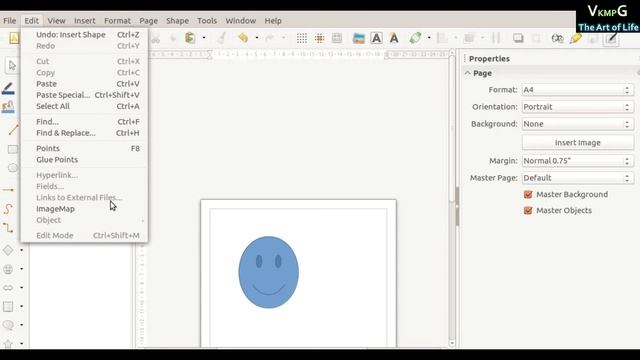Open the Paste toolbar dropdown arrow

click(204, 38)
